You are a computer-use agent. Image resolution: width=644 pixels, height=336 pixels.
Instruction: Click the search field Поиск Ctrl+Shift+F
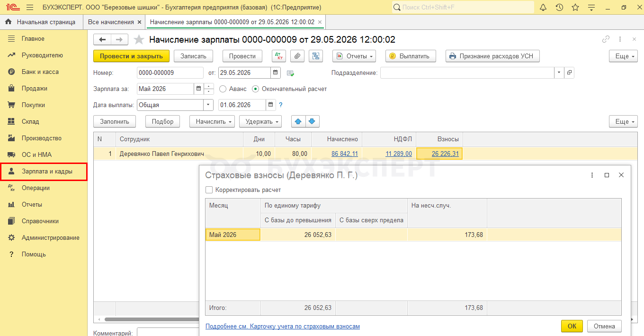coord(463,8)
